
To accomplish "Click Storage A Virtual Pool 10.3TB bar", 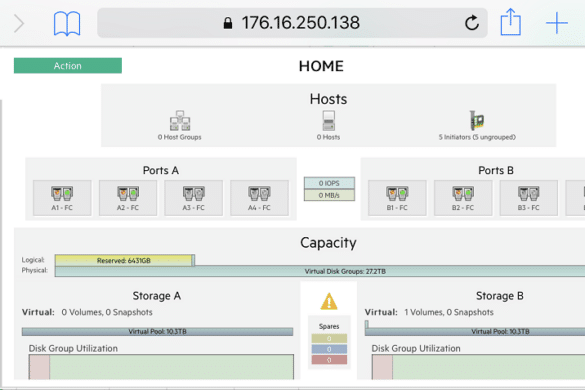I will 157,331.
